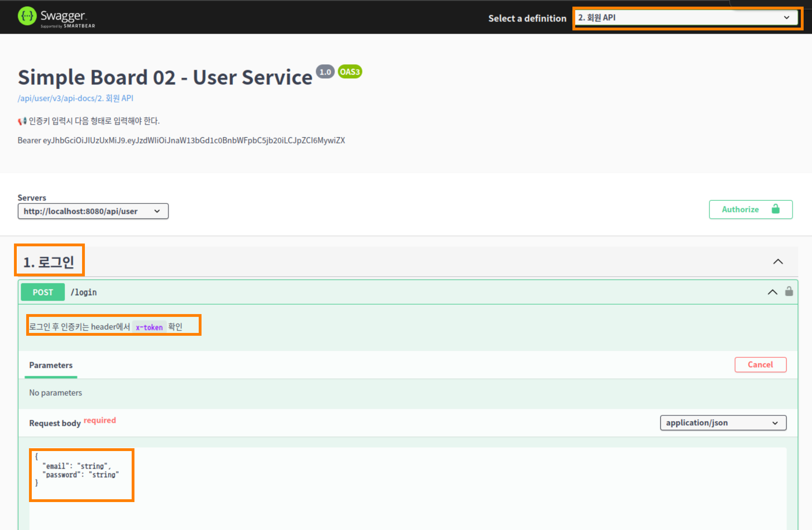Click the 'Request body' label
This screenshot has width=812, height=530.
[x=55, y=423]
